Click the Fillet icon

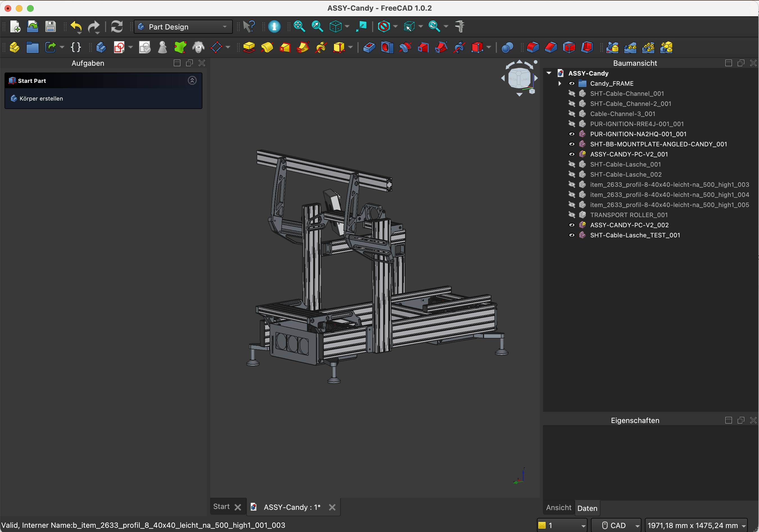point(532,47)
